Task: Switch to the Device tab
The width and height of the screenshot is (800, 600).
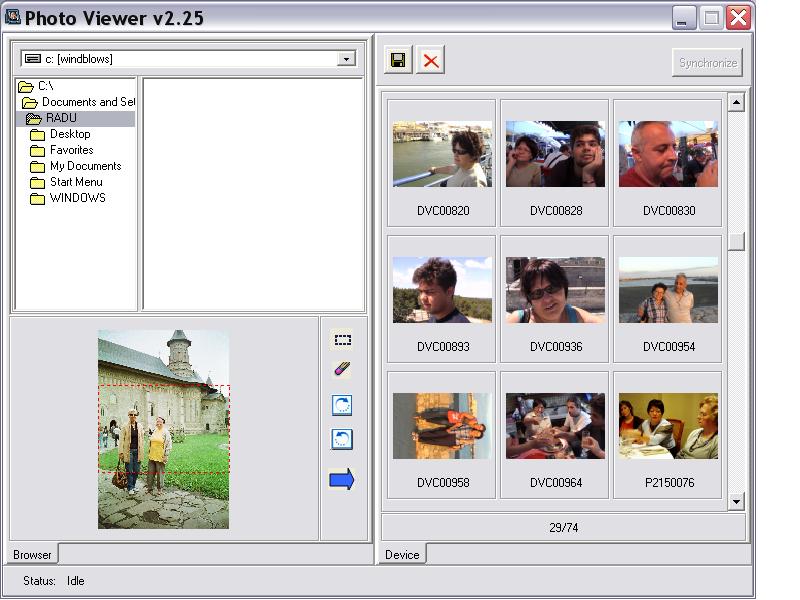Action: tap(402, 554)
